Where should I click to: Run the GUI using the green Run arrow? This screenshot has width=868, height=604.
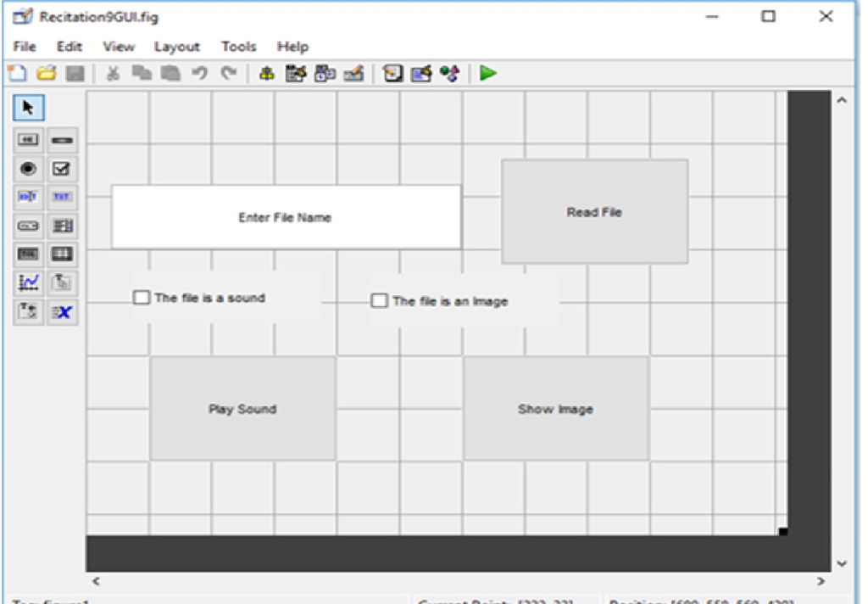pos(487,73)
